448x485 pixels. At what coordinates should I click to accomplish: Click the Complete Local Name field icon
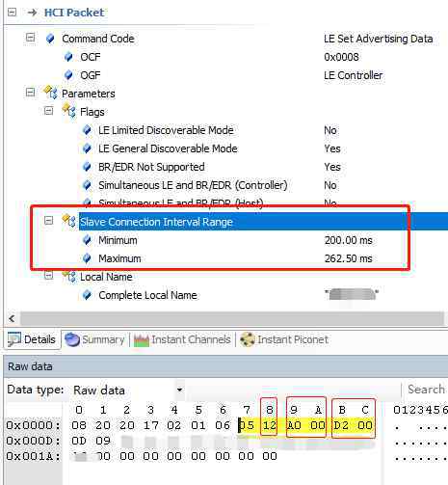tap(87, 295)
